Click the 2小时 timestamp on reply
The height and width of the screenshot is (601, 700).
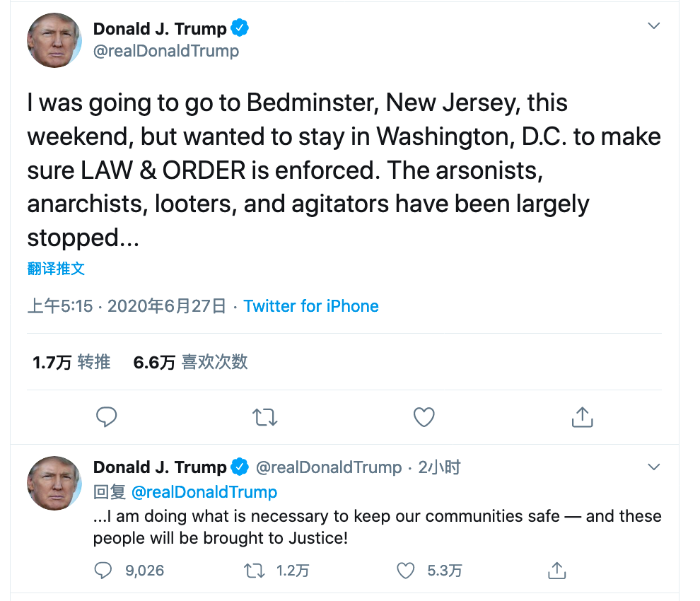coord(439,467)
